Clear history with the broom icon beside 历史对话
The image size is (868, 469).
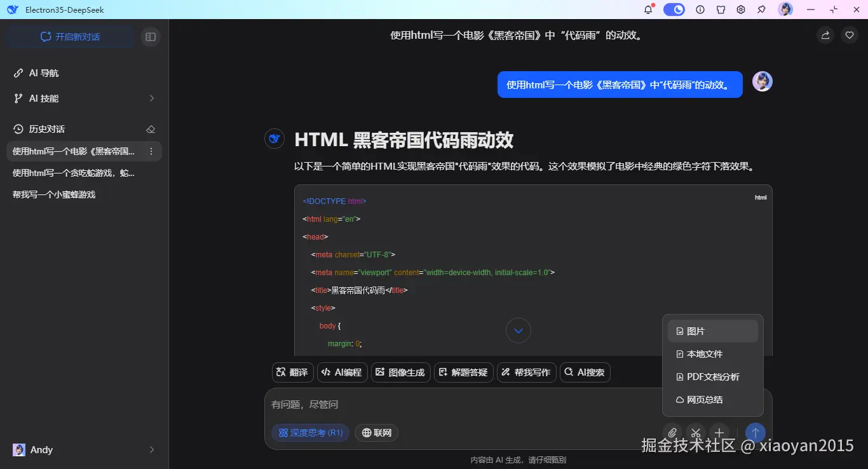[x=151, y=128]
